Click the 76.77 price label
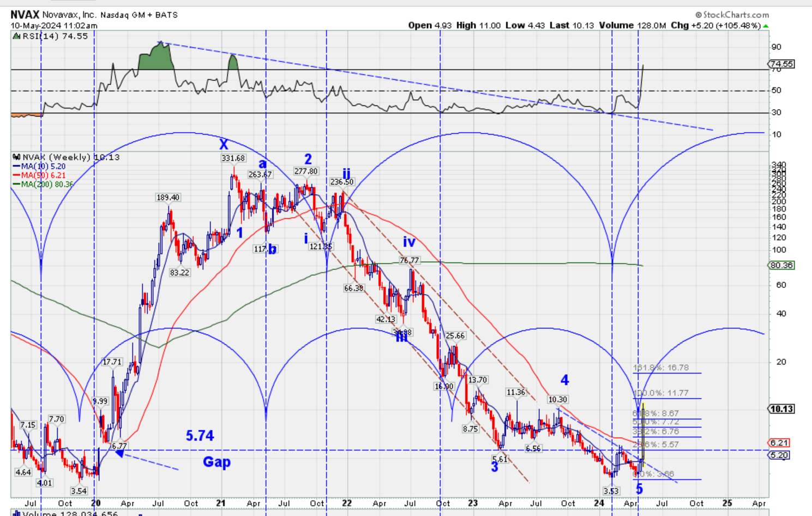Image resolution: width=812 pixels, height=516 pixels. (x=410, y=261)
